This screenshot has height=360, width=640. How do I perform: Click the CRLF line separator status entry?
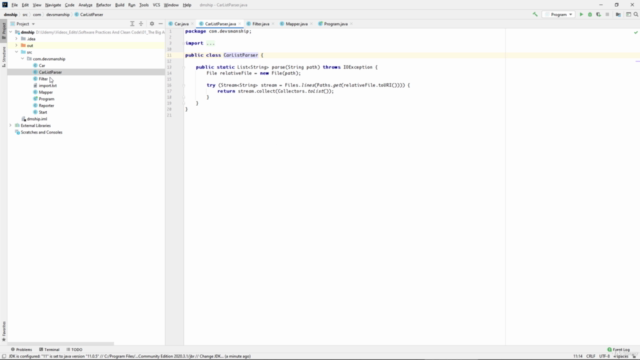pyautogui.click(x=591, y=356)
